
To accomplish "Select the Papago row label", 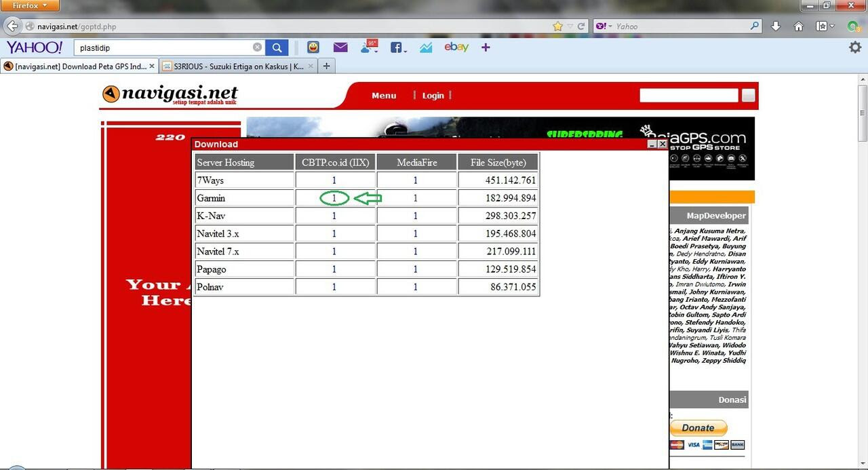I will (x=244, y=269).
